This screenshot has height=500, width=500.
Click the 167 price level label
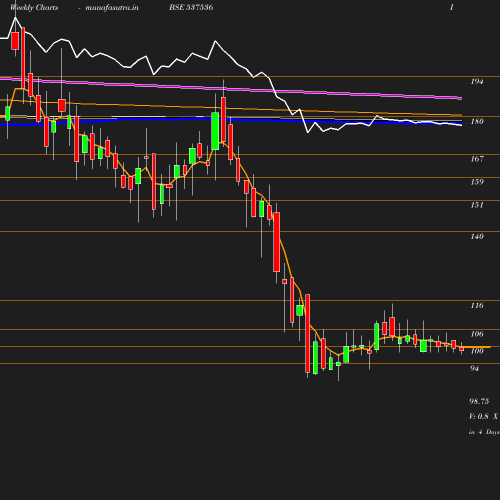click(x=477, y=159)
